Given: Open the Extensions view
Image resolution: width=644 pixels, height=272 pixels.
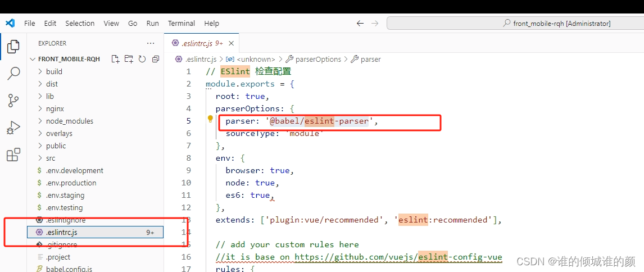Looking at the screenshot, I should pyautogui.click(x=13, y=155).
